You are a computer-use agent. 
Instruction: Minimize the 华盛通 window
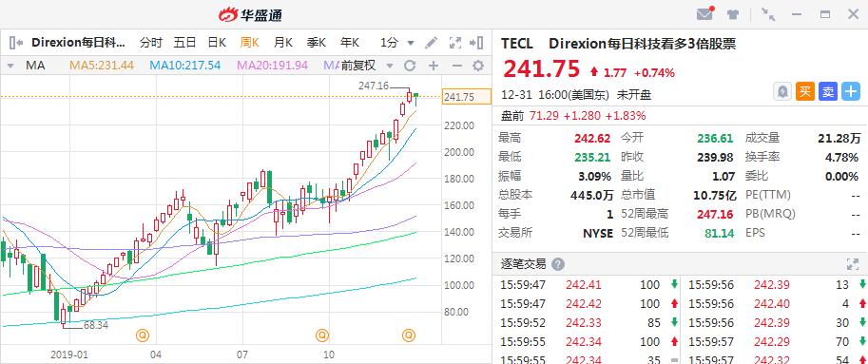797,14
